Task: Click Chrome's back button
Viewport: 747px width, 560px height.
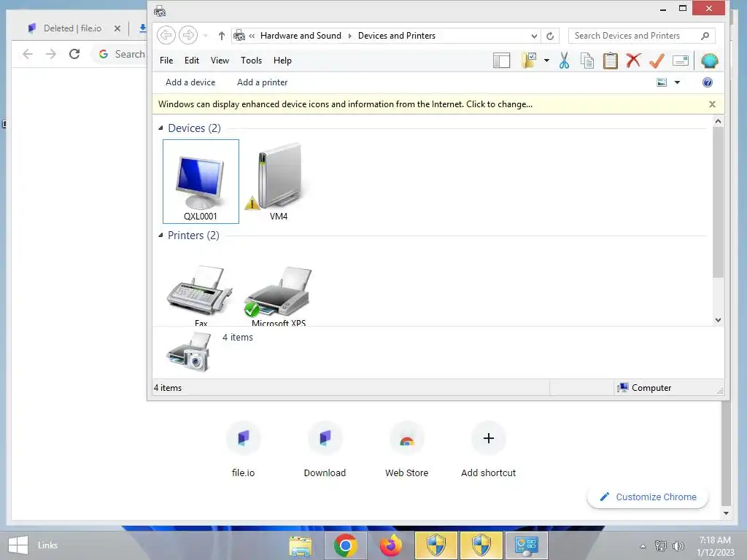Action: (28, 54)
